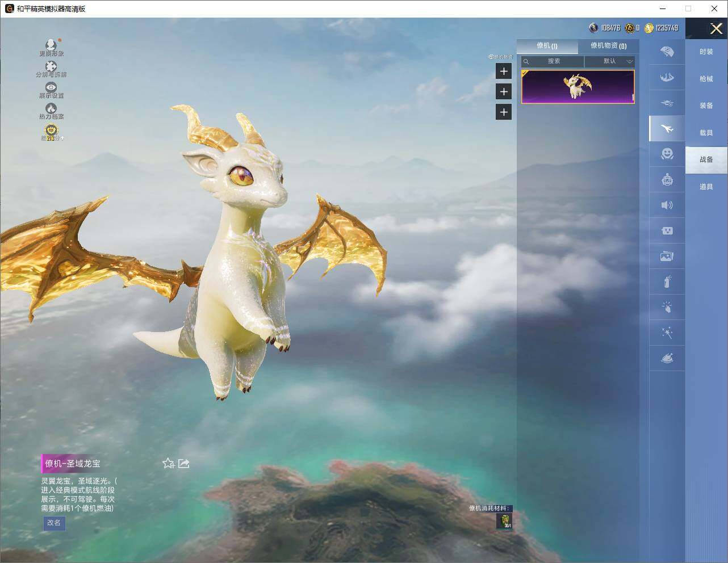Click the 改名 rename button
The image size is (728, 563).
[x=54, y=523]
